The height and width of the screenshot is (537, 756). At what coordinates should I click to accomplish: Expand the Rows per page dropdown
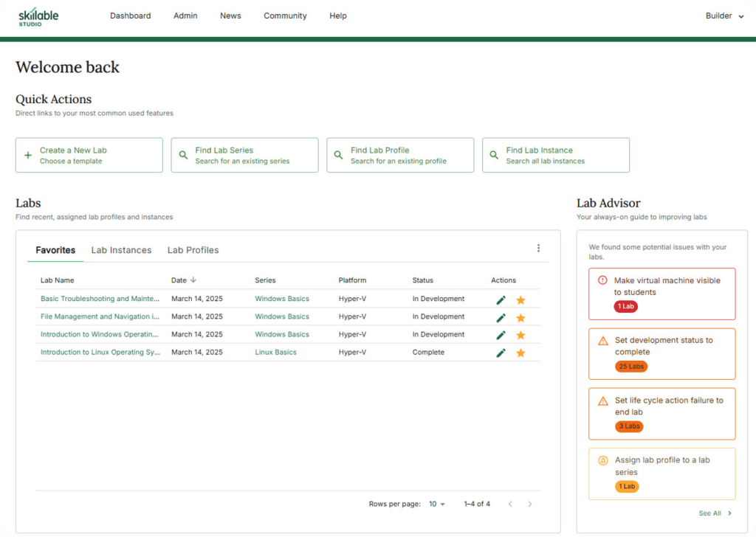coord(437,505)
